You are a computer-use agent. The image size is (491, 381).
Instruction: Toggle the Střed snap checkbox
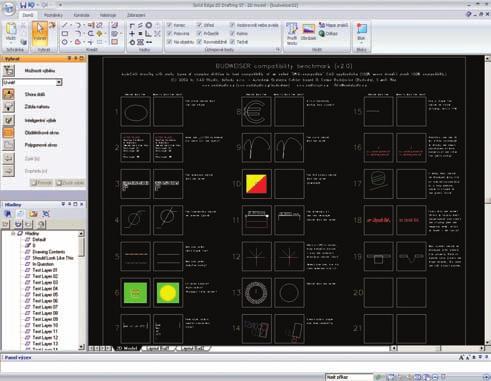click(x=199, y=25)
